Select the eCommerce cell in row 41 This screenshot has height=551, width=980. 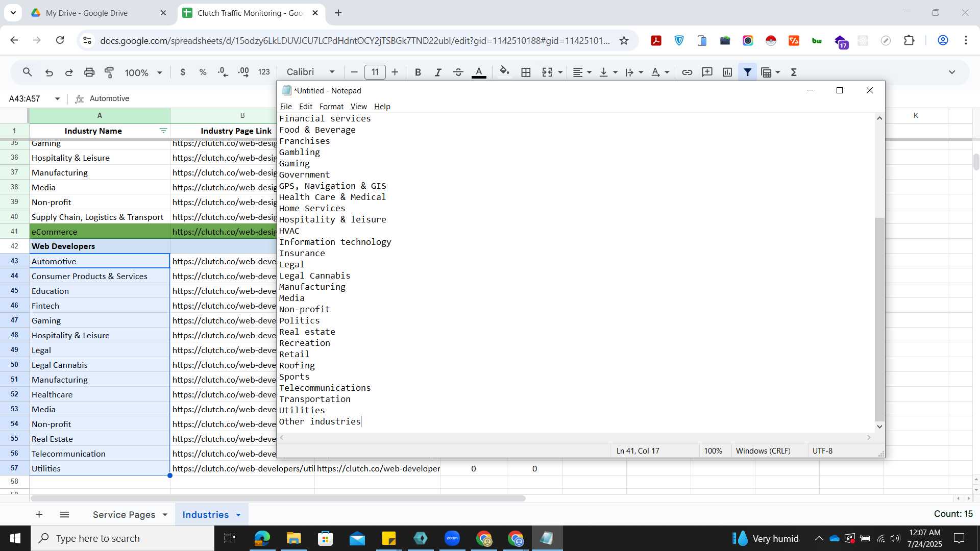pos(100,232)
